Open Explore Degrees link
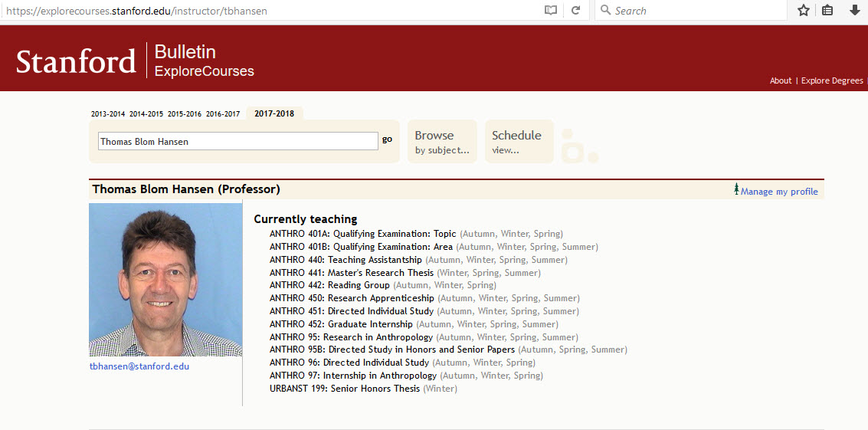 coord(832,80)
